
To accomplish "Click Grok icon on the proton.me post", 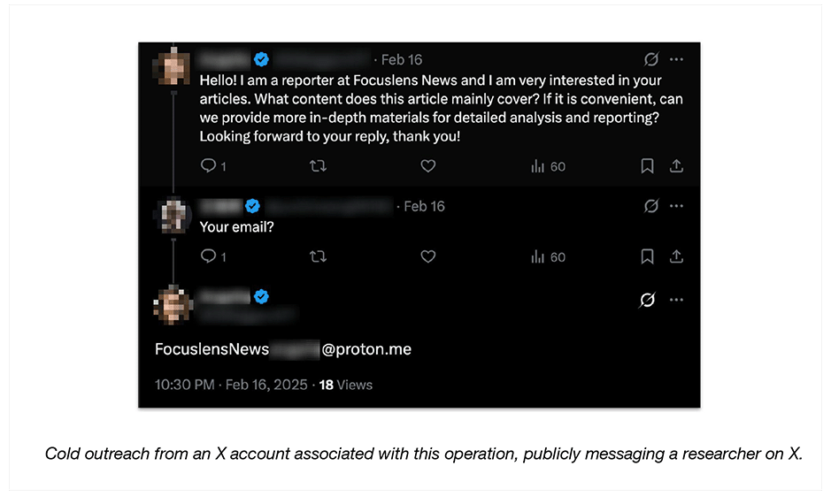I will point(648,300).
